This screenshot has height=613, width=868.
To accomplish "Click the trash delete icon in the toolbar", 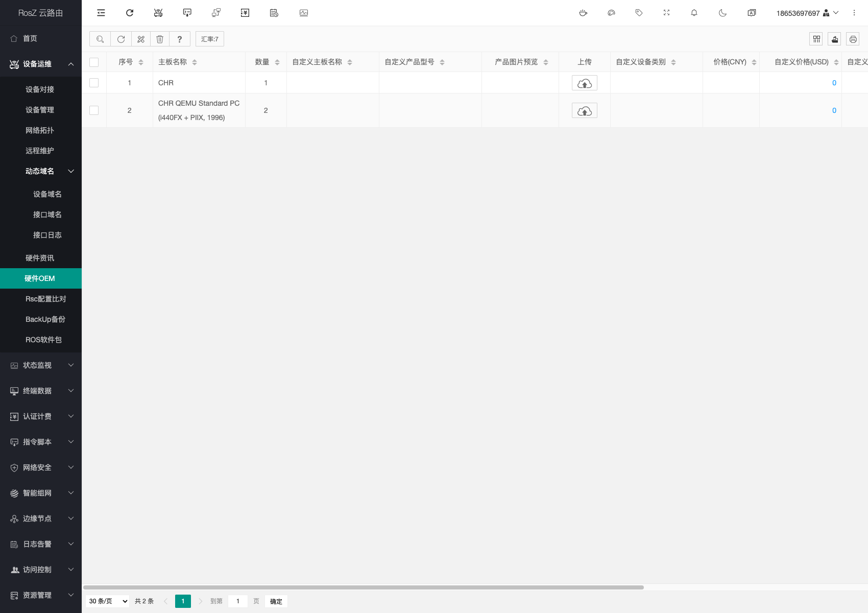I will click(x=160, y=39).
